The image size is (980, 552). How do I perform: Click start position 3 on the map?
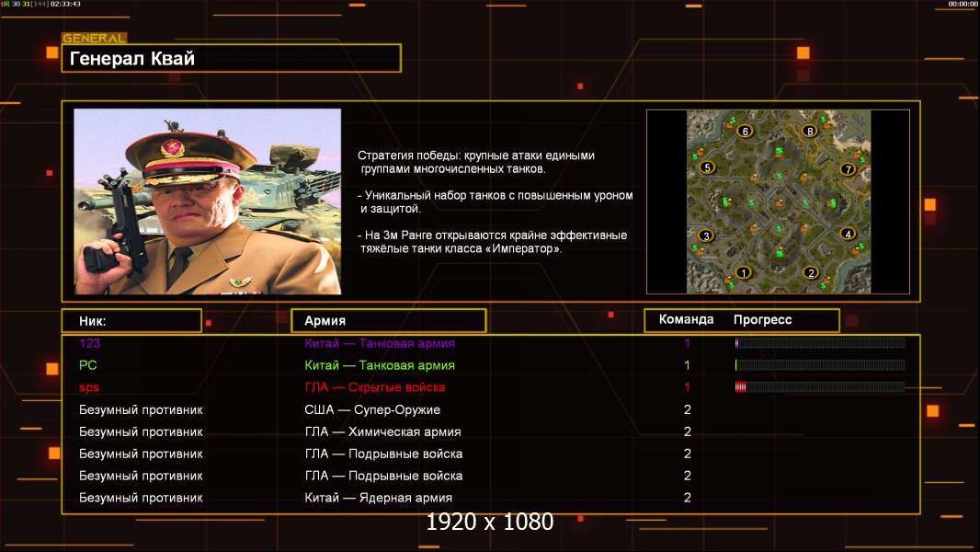click(x=706, y=236)
